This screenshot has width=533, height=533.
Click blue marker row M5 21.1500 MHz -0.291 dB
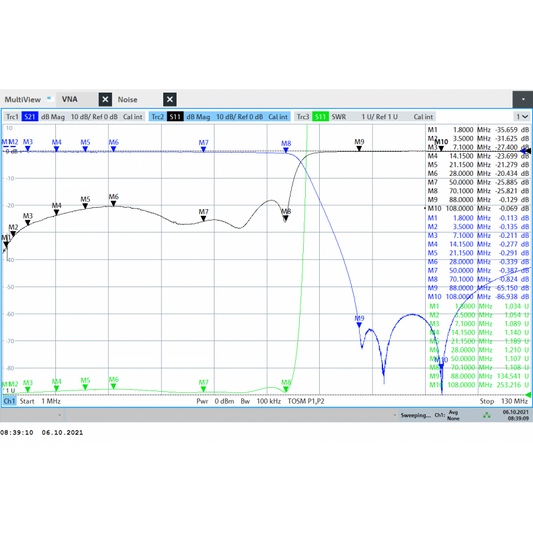point(478,253)
